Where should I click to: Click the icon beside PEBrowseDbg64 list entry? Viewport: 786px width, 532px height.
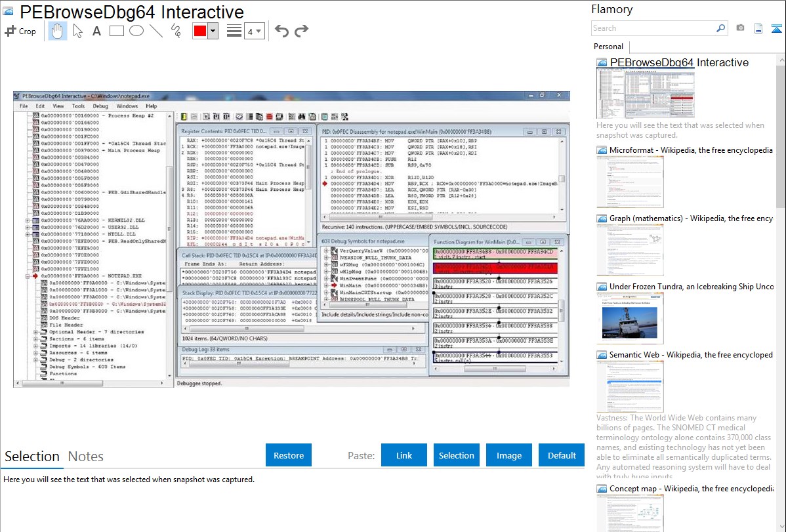602,63
